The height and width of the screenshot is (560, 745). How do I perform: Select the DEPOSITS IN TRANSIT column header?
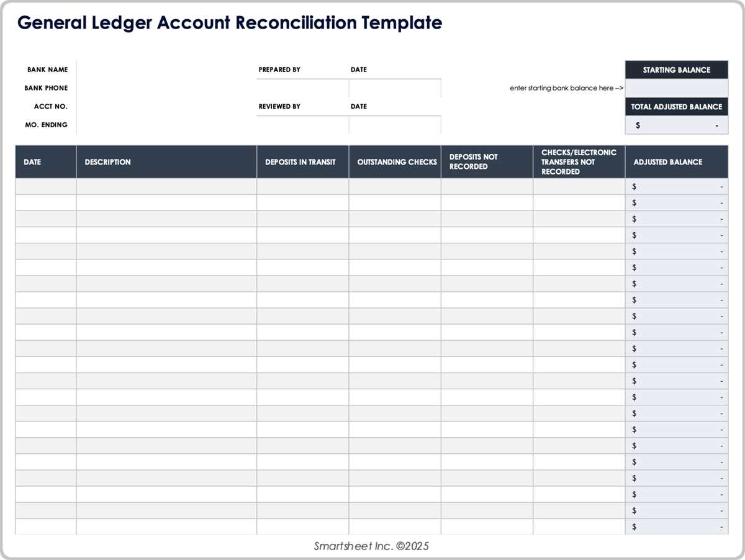[x=303, y=162]
